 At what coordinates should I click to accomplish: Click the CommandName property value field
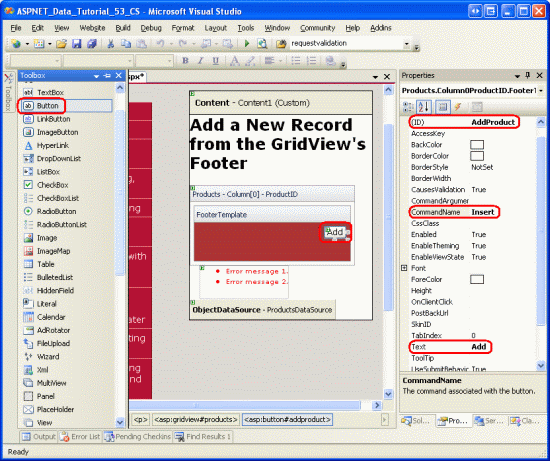click(x=502, y=212)
